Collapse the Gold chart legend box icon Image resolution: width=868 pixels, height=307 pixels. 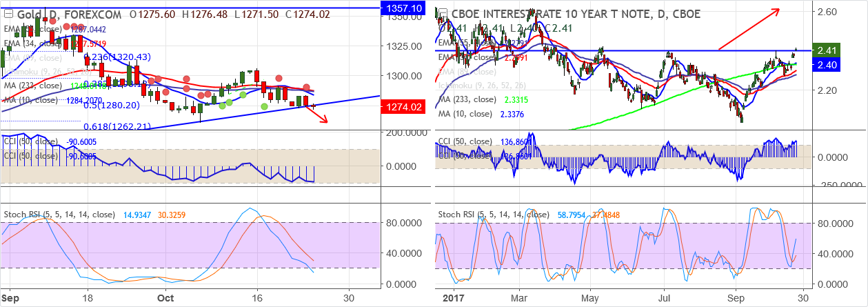click(x=7, y=14)
